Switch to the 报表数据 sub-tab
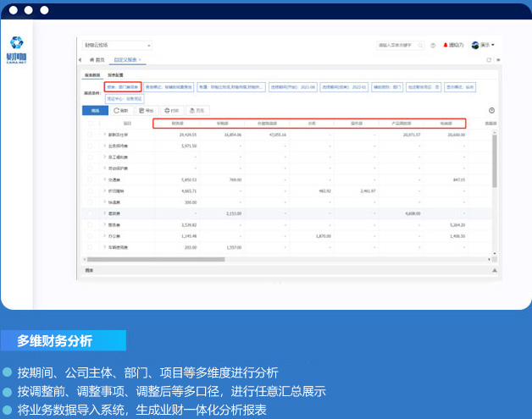Screen dimensions: 532x419 pyautogui.click(x=92, y=75)
